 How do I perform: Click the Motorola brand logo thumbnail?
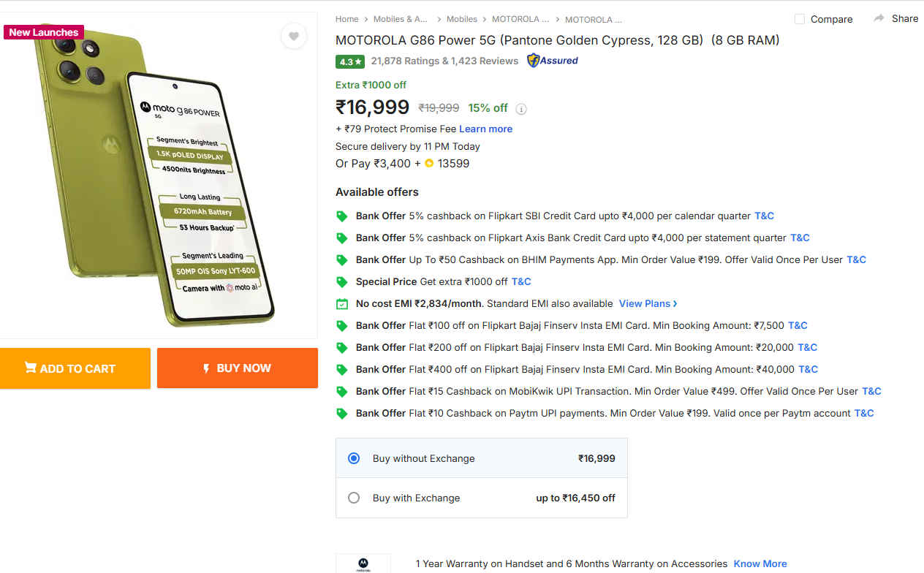point(363,563)
